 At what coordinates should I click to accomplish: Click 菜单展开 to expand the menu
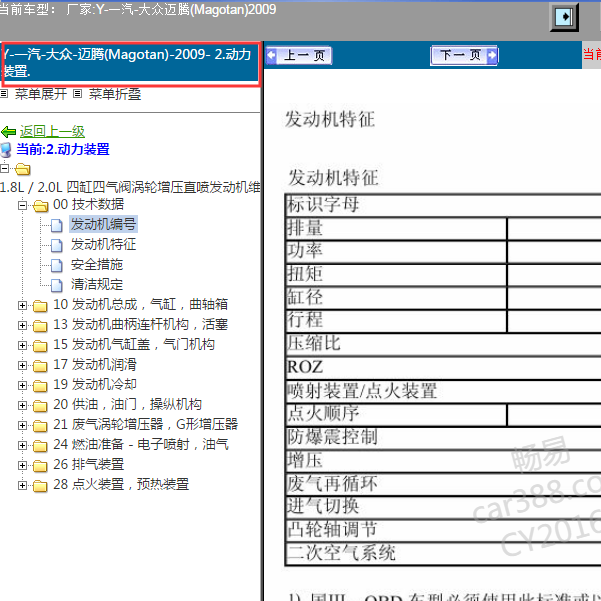tap(41, 94)
